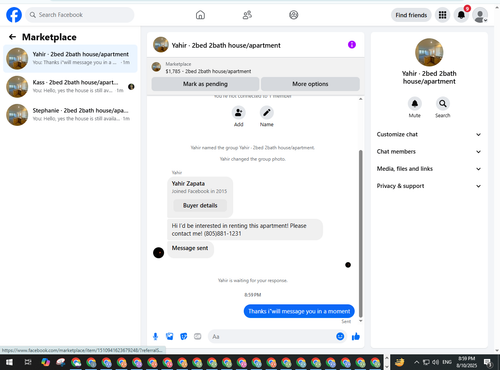Open the Friends icon in top navigation
This screenshot has width=500, height=370.
(x=247, y=15)
